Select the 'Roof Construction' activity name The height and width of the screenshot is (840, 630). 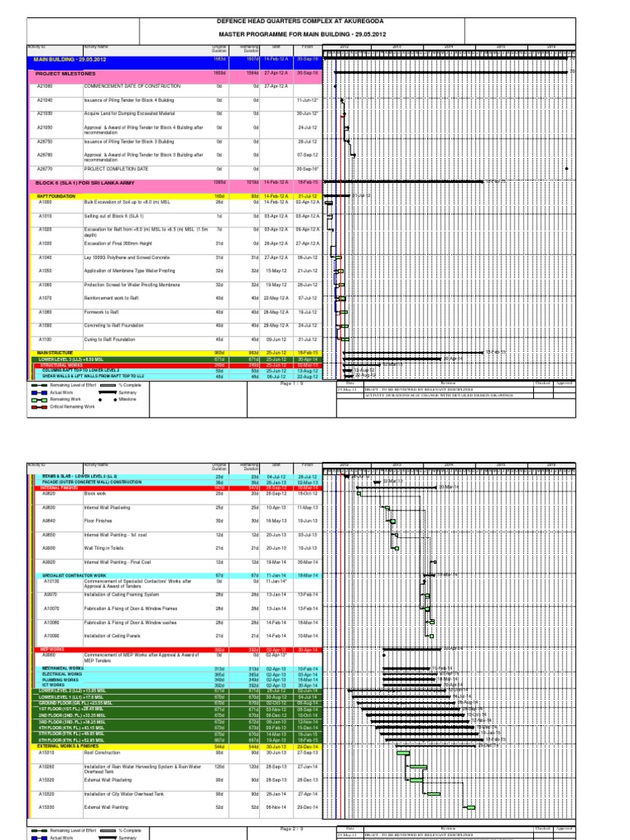coord(103,753)
